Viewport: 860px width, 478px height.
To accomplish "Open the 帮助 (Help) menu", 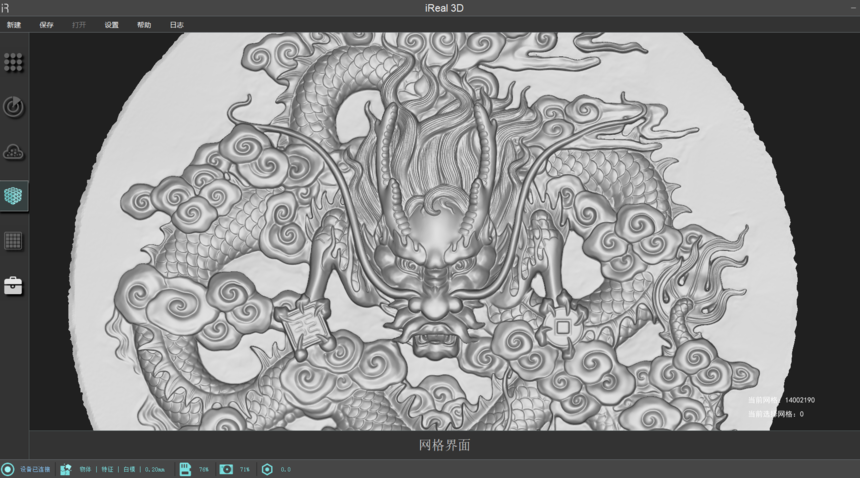I will (144, 25).
